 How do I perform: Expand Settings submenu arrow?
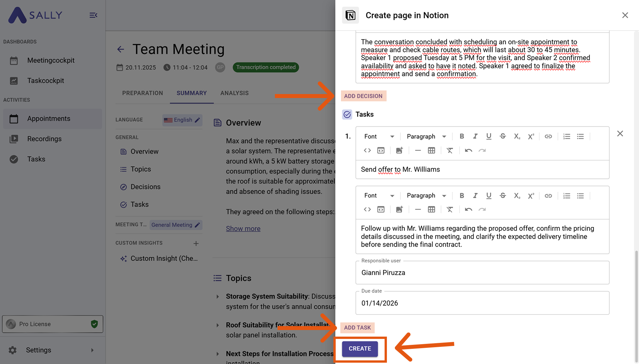[x=92, y=350]
